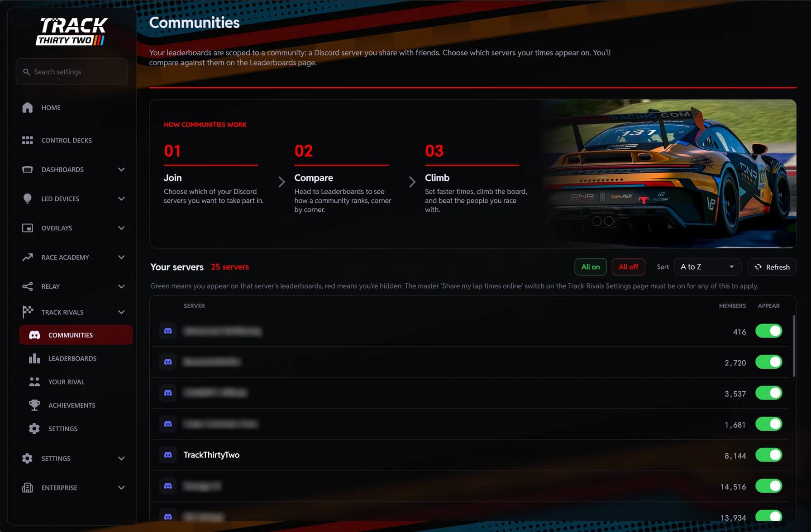Collapse the Track Rivals section chevron
The image size is (811, 532).
pos(121,312)
